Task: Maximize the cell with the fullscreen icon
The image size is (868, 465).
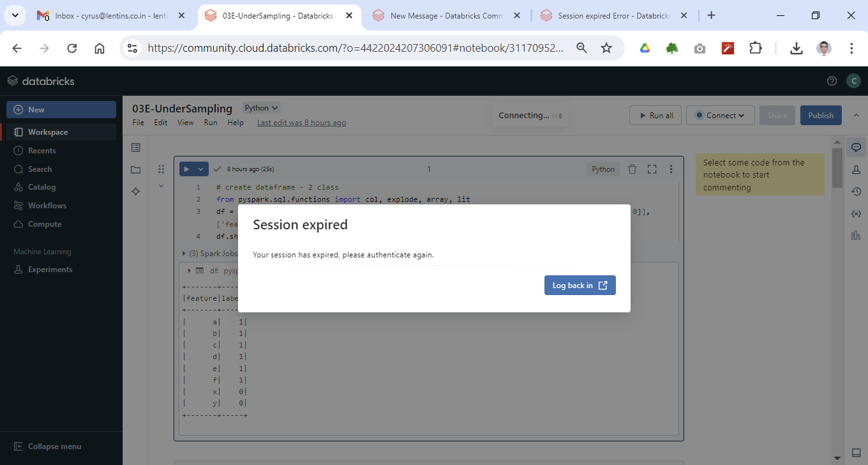Action: pyautogui.click(x=652, y=169)
